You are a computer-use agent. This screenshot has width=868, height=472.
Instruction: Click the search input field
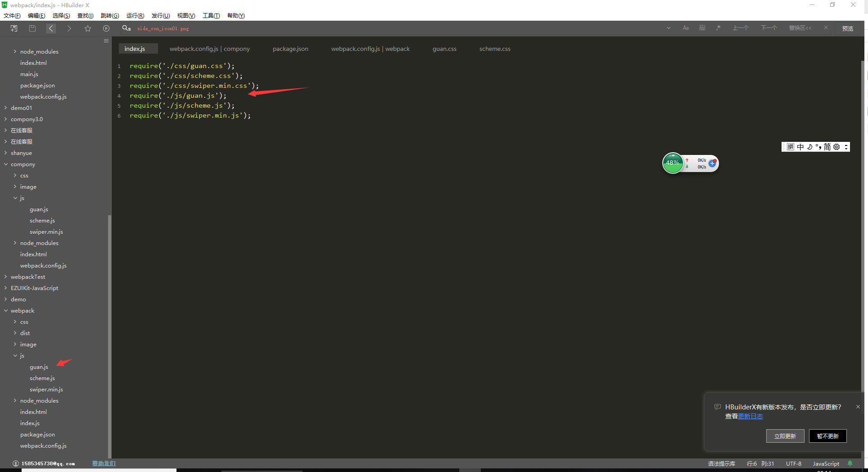click(x=398, y=28)
